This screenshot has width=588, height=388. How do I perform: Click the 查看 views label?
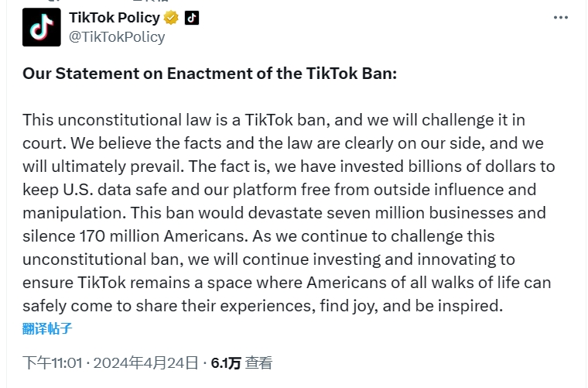click(259, 362)
